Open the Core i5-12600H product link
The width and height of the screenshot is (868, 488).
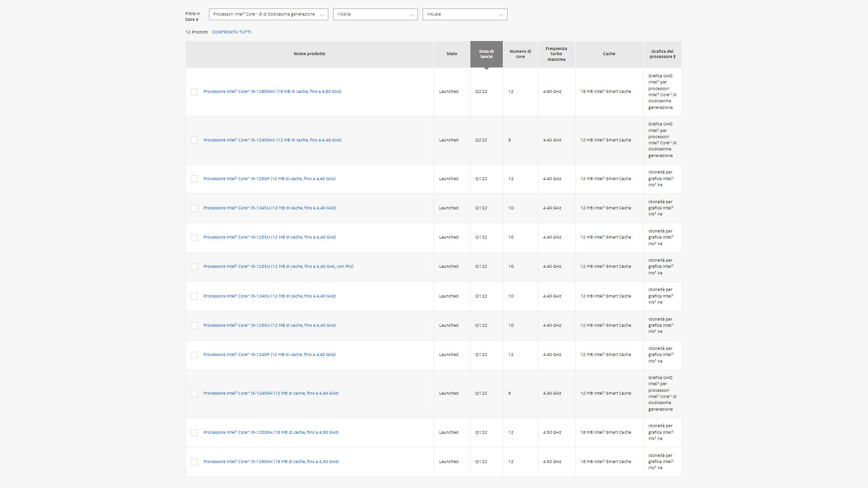(x=271, y=462)
